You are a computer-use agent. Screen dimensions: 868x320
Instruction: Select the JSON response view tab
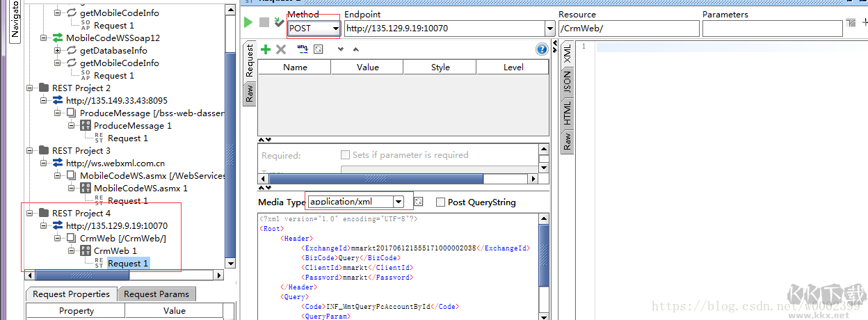point(567,82)
